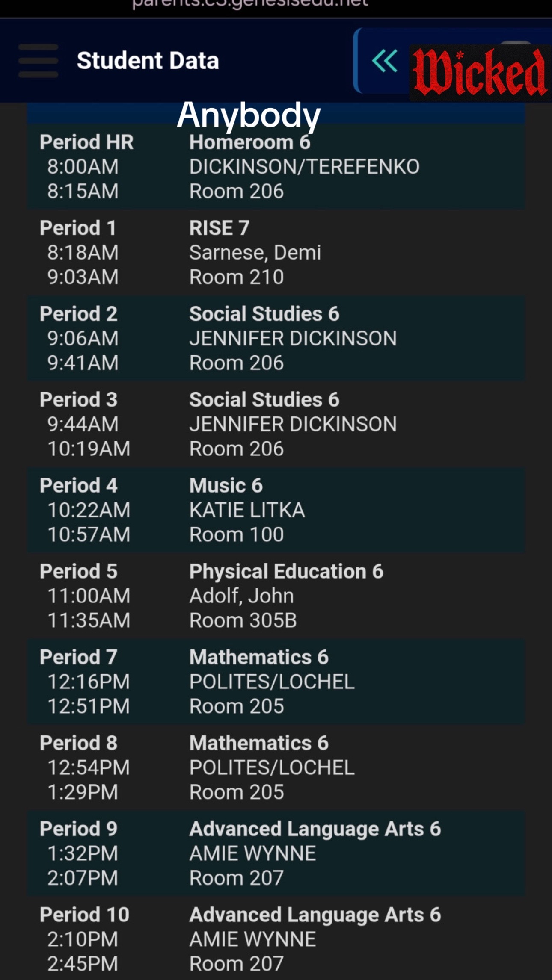The width and height of the screenshot is (552, 980).
Task: Select the Student Data page title
Action: [x=148, y=60]
